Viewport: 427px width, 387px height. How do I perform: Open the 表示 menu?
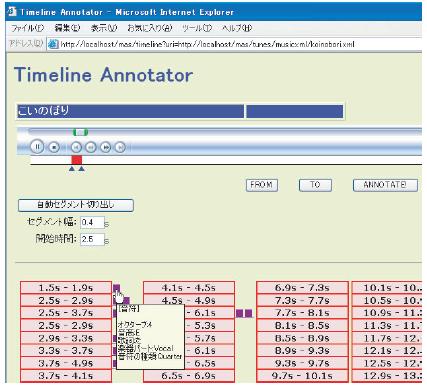tap(104, 28)
